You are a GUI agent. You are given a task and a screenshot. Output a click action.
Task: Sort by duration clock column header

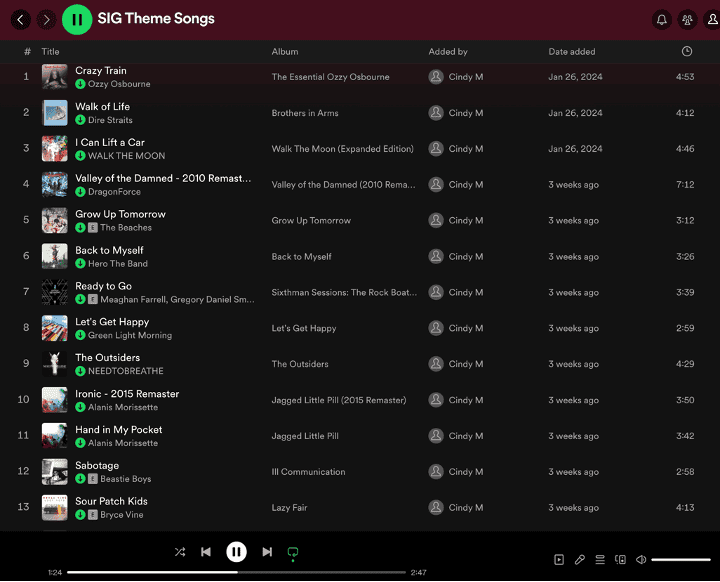point(686,51)
